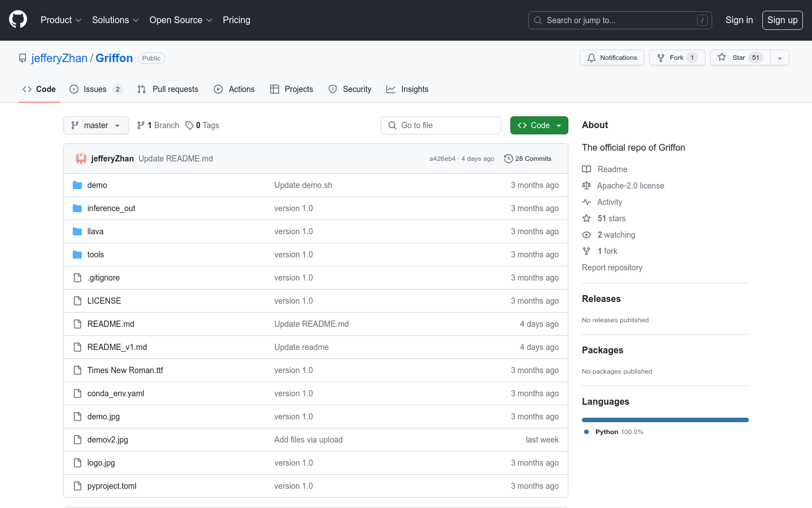
Task: Open the Update demo.sh commit message
Action: (x=303, y=185)
